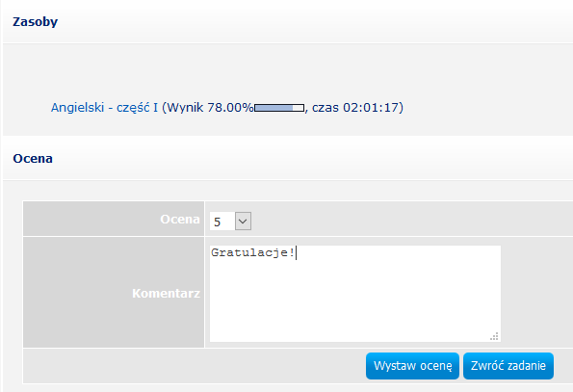Click the czas 02:01:17 time text
Image resolution: width=573 pixels, height=392 pixels.
355,108
